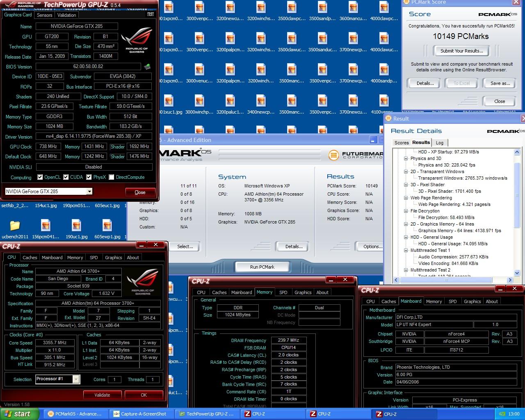Screen dimensions: 525x420
Task: Collapse the 2D - Transparent Windows node
Action: pyautogui.click(x=406, y=171)
